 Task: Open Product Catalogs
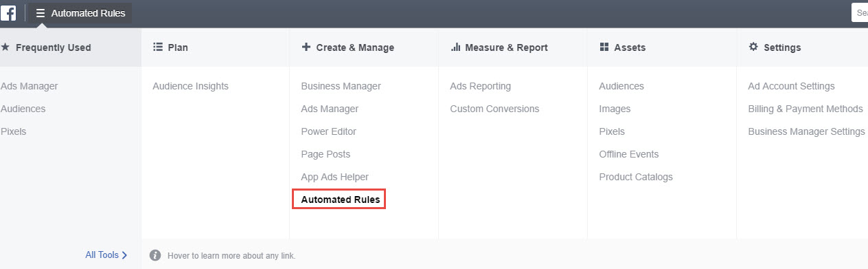pos(636,177)
